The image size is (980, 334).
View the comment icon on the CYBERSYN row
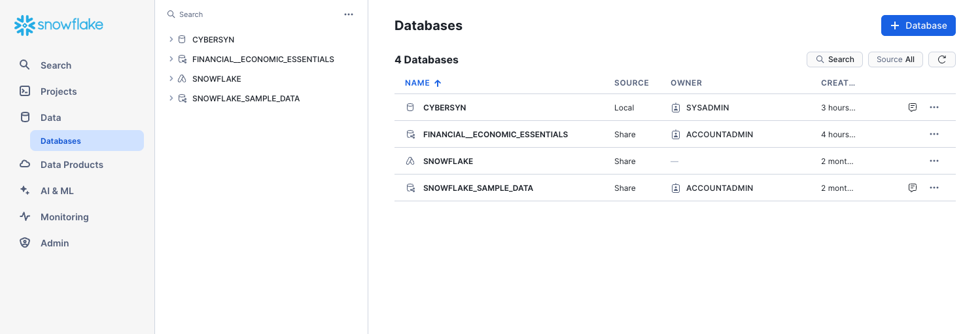point(913,107)
